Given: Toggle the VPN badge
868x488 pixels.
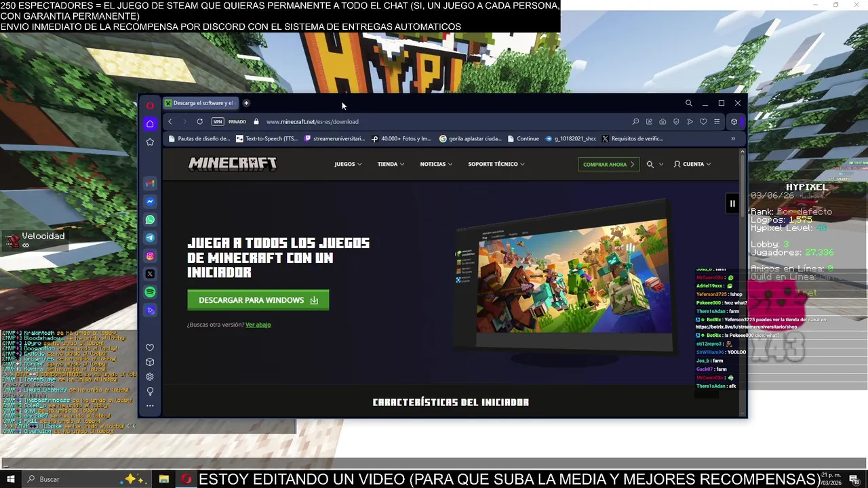Looking at the screenshot, I should (218, 121).
